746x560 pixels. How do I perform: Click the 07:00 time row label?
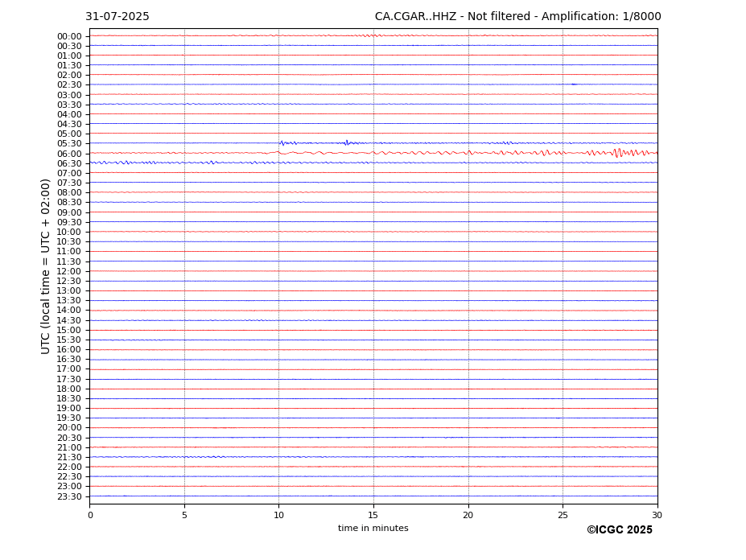click(x=69, y=173)
